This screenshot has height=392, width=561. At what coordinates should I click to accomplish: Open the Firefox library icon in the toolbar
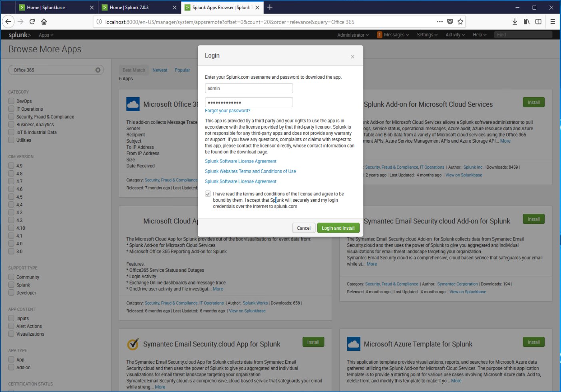527,22
